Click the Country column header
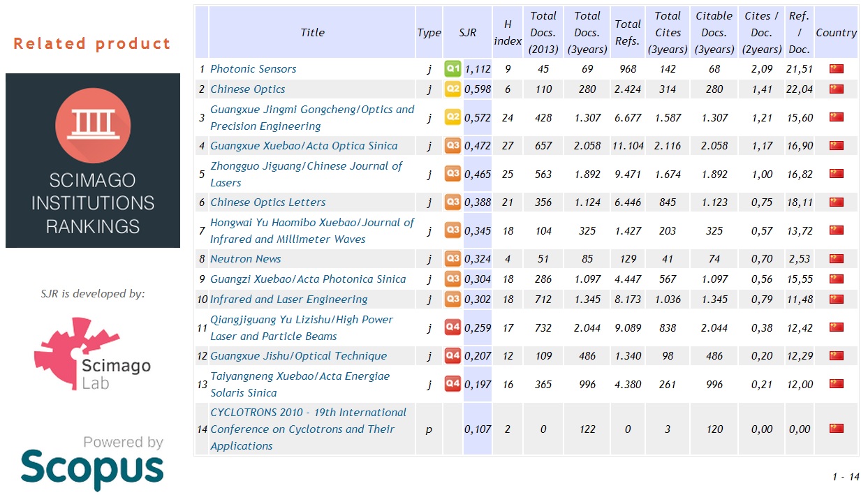This screenshot has height=495, width=868. point(836,33)
